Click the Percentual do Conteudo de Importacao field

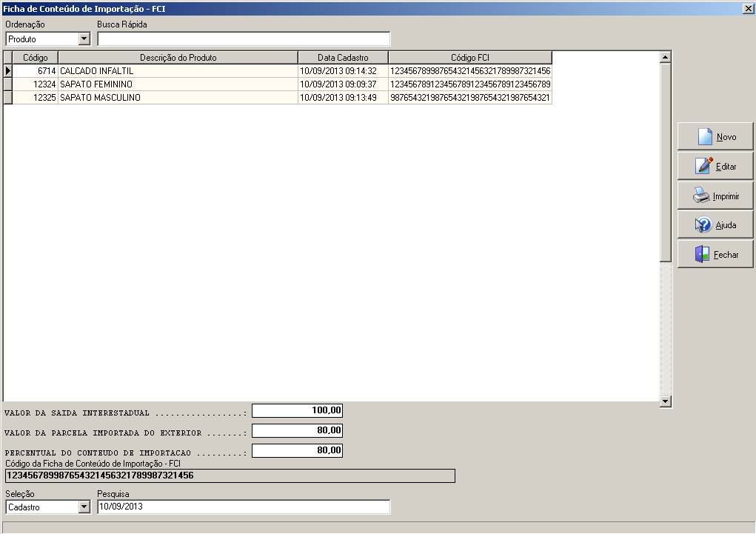(297, 450)
